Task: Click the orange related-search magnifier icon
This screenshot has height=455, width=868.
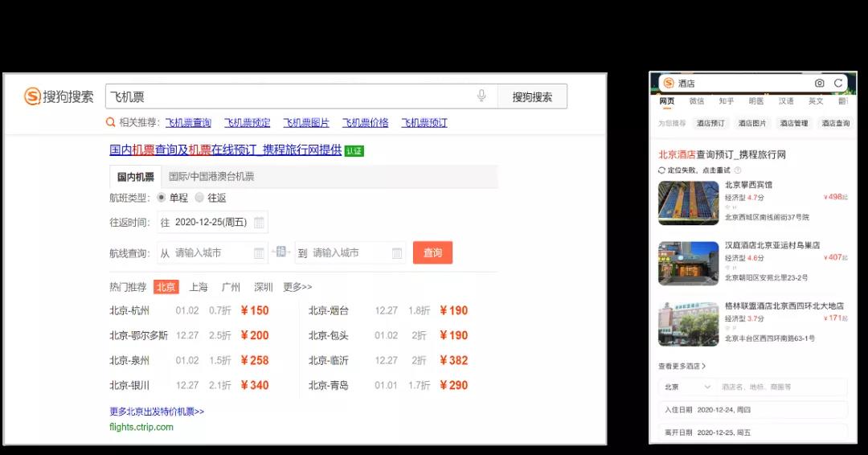Action: coord(111,122)
